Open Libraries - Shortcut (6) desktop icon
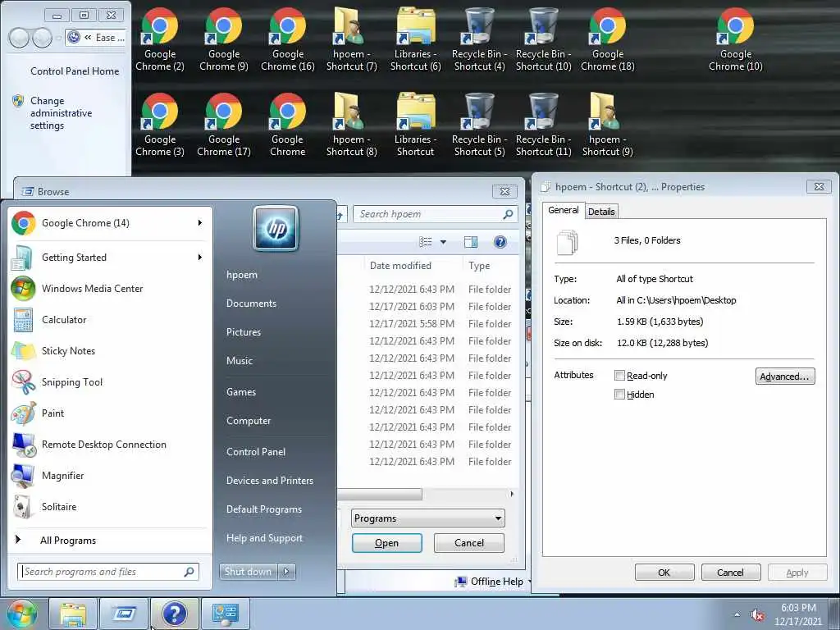Image resolution: width=840 pixels, height=630 pixels. [416, 39]
